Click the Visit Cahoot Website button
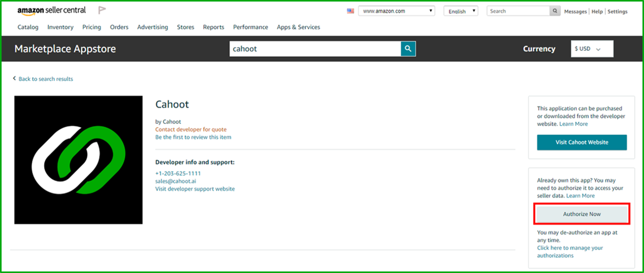The height and width of the screenshot is (273, 644). coord(582,143)
